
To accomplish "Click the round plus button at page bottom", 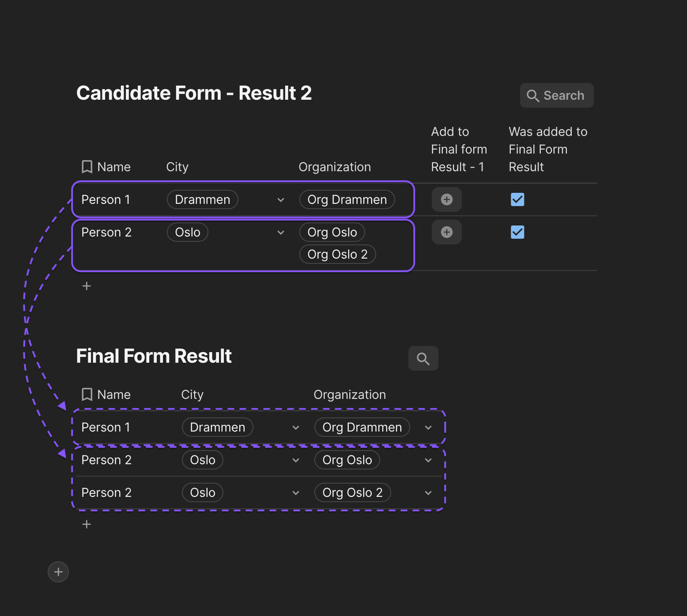I will [58, 572].
